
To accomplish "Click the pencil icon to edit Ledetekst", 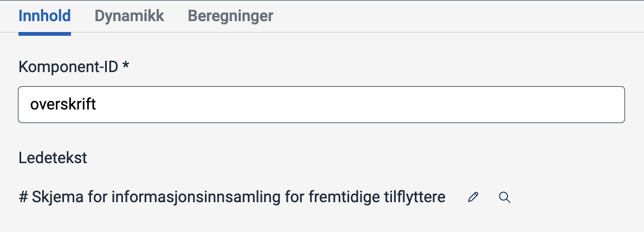I will (x=473, y=197).
